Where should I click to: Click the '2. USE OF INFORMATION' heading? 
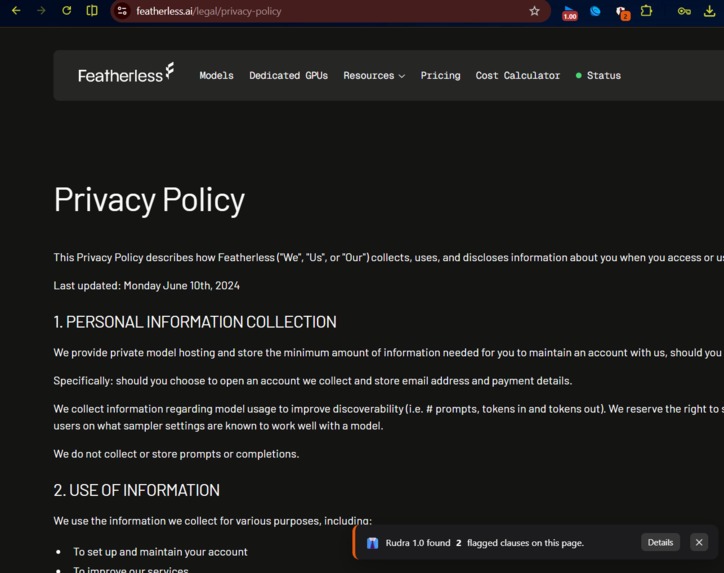(137, 490)
